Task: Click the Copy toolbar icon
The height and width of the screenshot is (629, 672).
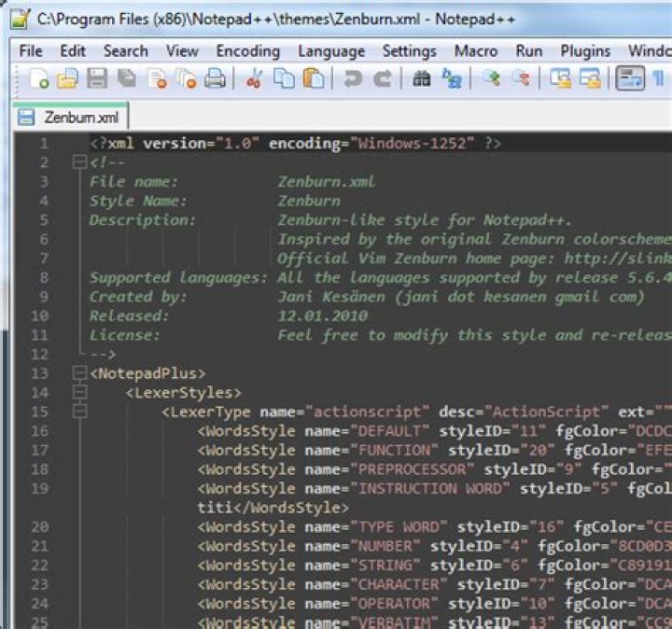Action: [x=284, y=78]
